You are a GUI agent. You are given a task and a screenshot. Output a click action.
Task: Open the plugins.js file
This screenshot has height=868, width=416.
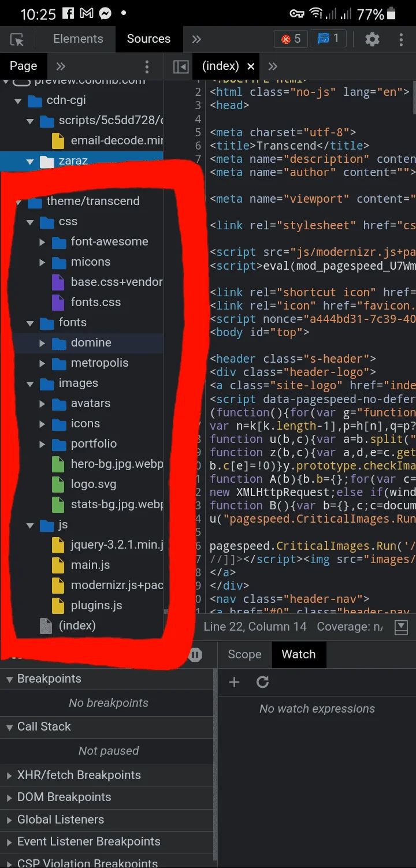click(87, 606)
